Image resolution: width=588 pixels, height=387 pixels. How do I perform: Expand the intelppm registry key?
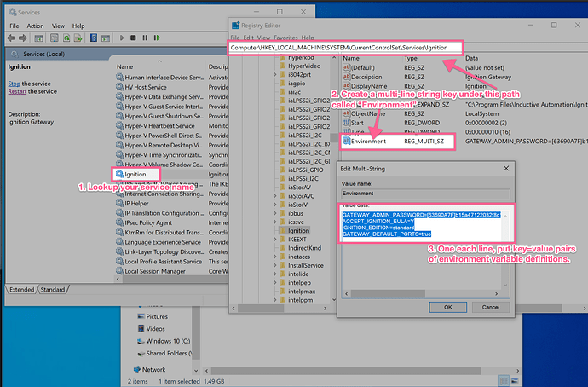(275, 300)
